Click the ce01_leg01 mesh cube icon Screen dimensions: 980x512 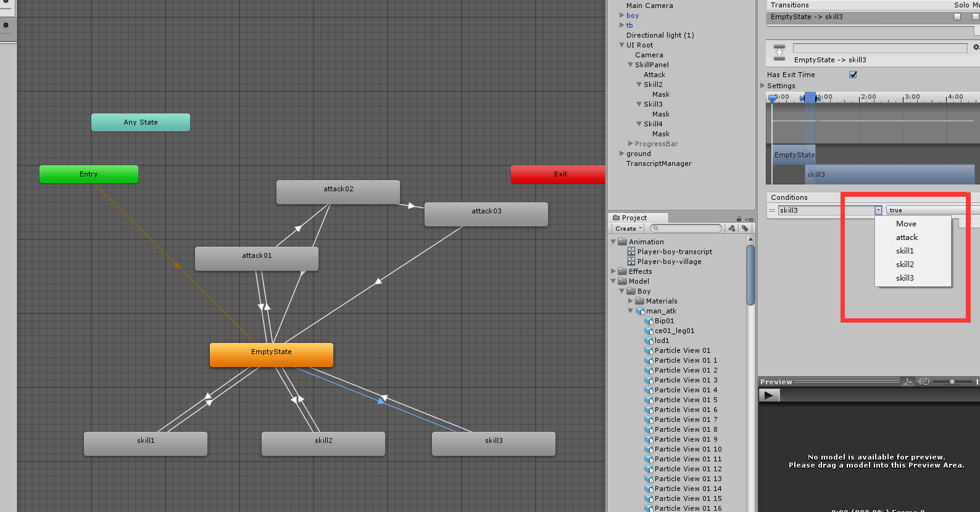click(x=649, y=331)
